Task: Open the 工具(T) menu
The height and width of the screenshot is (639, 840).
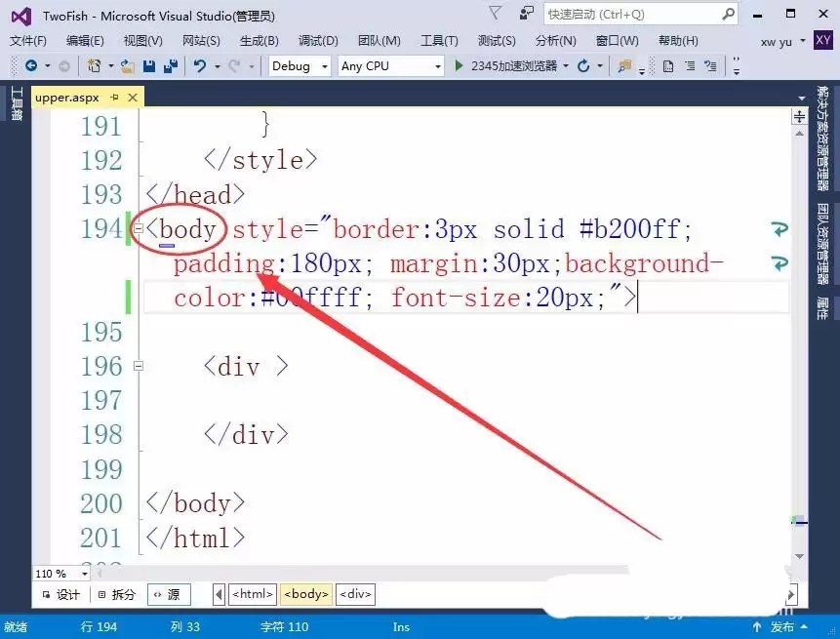Action: point(438,41)
